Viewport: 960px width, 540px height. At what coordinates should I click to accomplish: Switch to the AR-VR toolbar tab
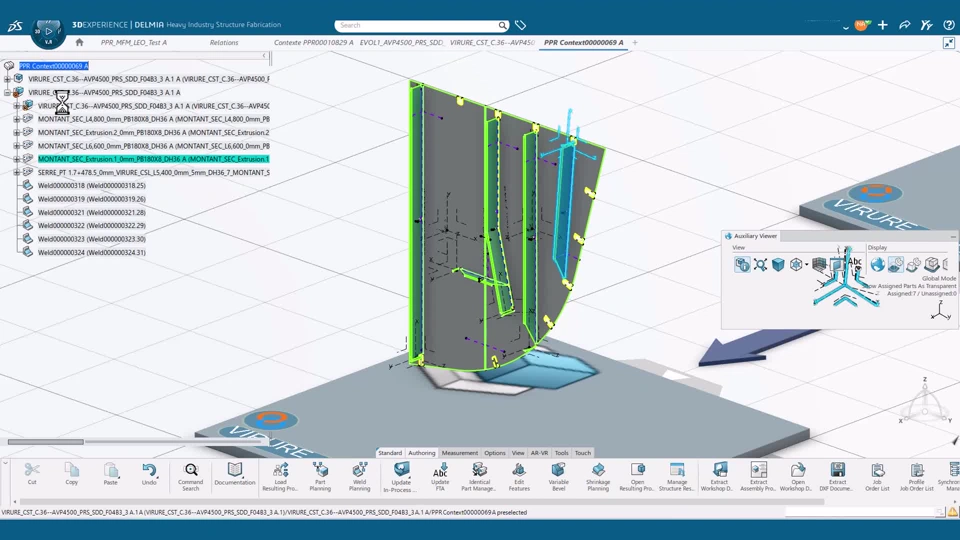coord(539,453)
